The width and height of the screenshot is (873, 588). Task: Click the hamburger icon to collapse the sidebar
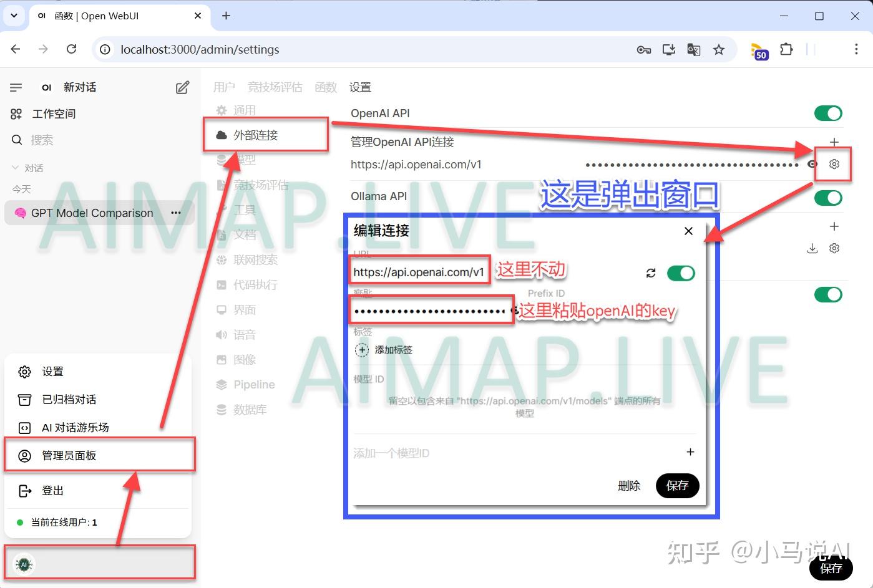pos(16,87)
